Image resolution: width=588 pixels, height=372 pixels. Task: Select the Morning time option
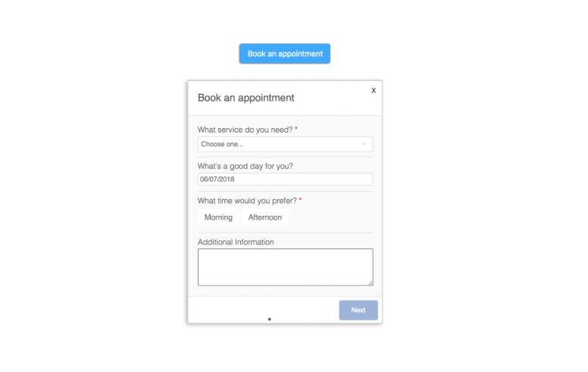click(x=218, y=217)
